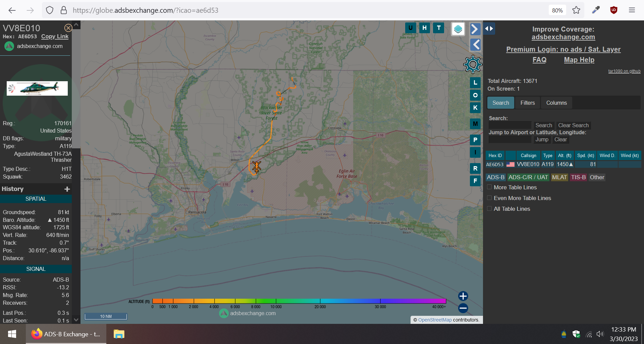The image size is (644, 344).
Task: Click the right chevron arrow button on map
Action: pos(475,29)
